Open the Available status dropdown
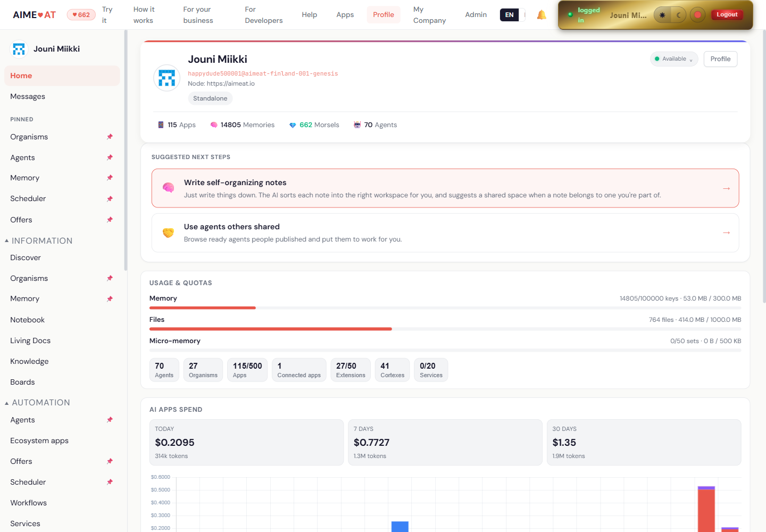This screenshot has width=766, height=532. point(674,59)
